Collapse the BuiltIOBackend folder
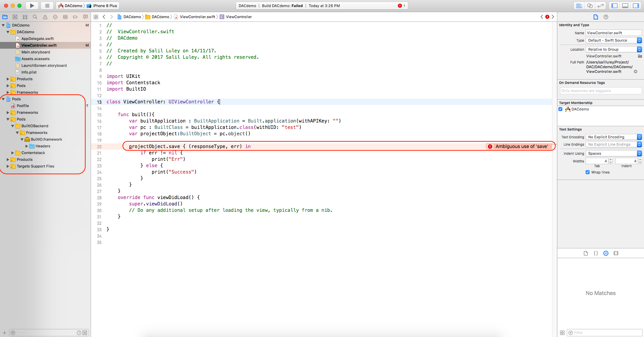644x337 pixels. click(13, 126)
